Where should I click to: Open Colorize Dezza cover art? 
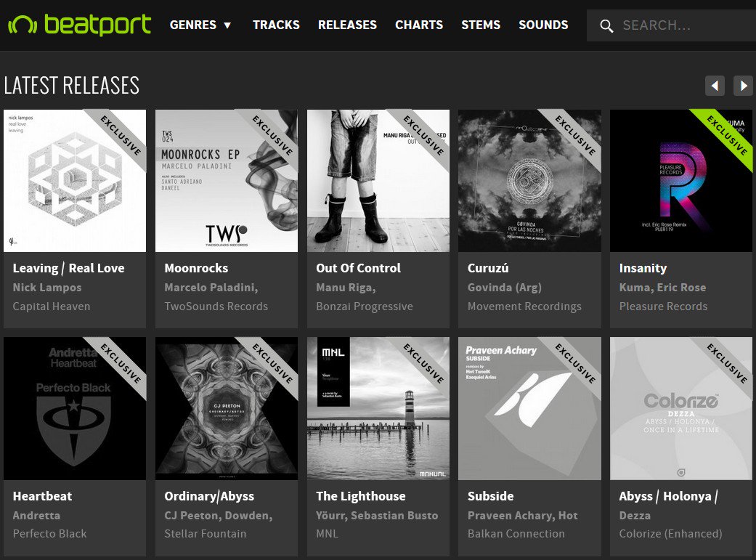[x=680, y=408]
